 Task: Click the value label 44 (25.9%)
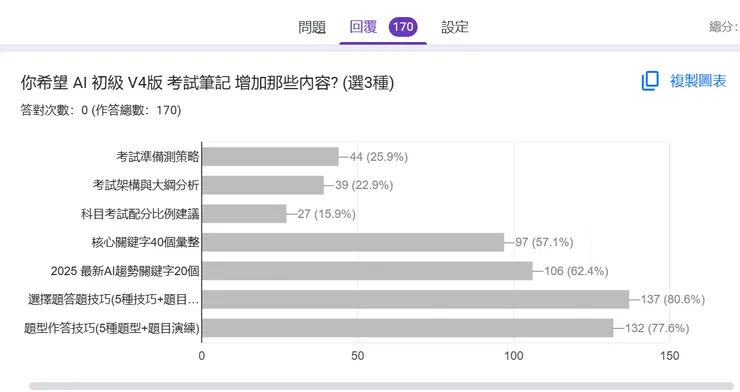coord(379,157)
